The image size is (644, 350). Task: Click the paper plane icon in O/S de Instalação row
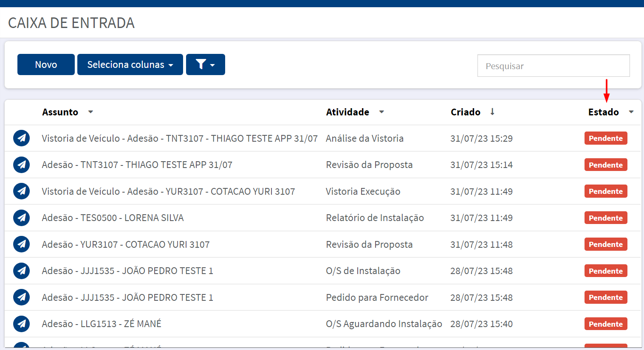click(22, 271)
